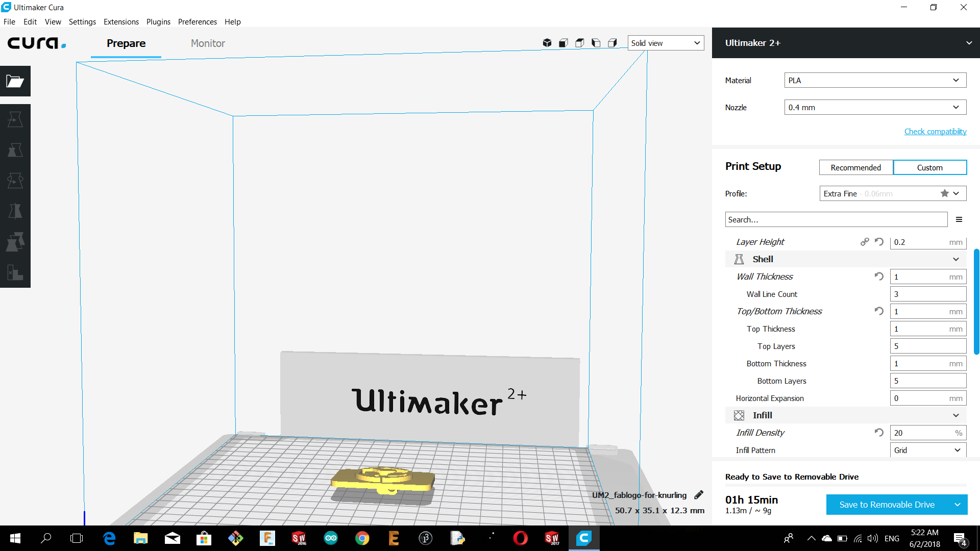Switch camera to front view

[x=563, y=43]
